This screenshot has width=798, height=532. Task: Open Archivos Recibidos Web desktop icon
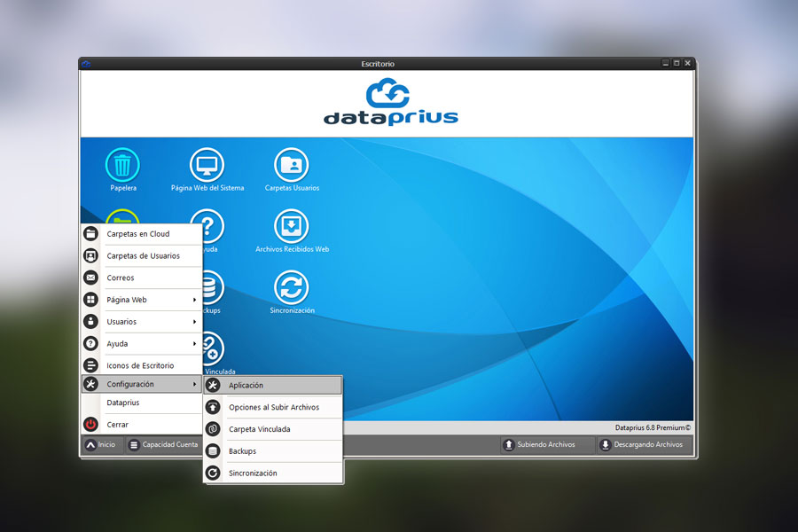[292, 226]
